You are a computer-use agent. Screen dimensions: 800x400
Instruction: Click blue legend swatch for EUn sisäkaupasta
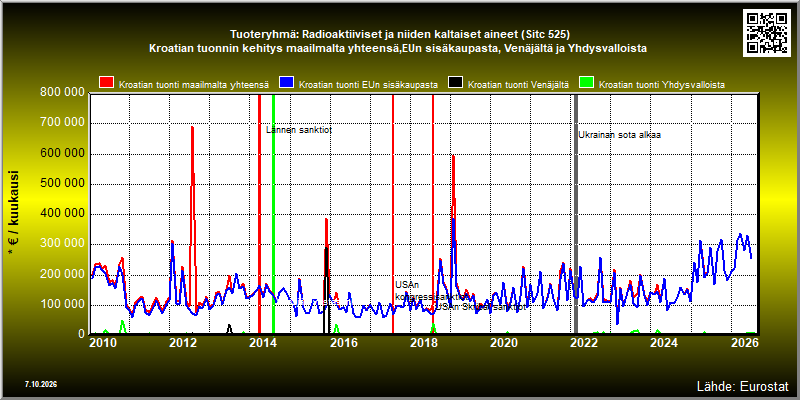tap(286, 84)
